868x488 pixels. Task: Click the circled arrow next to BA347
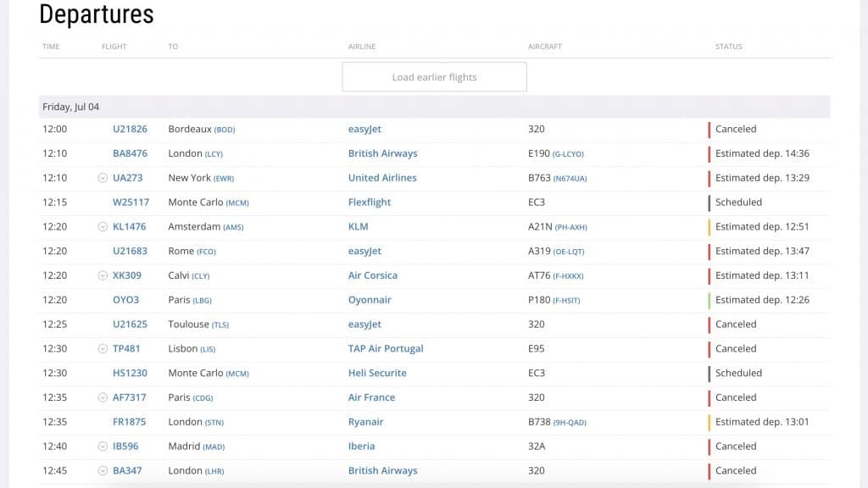tap(103, 471)
